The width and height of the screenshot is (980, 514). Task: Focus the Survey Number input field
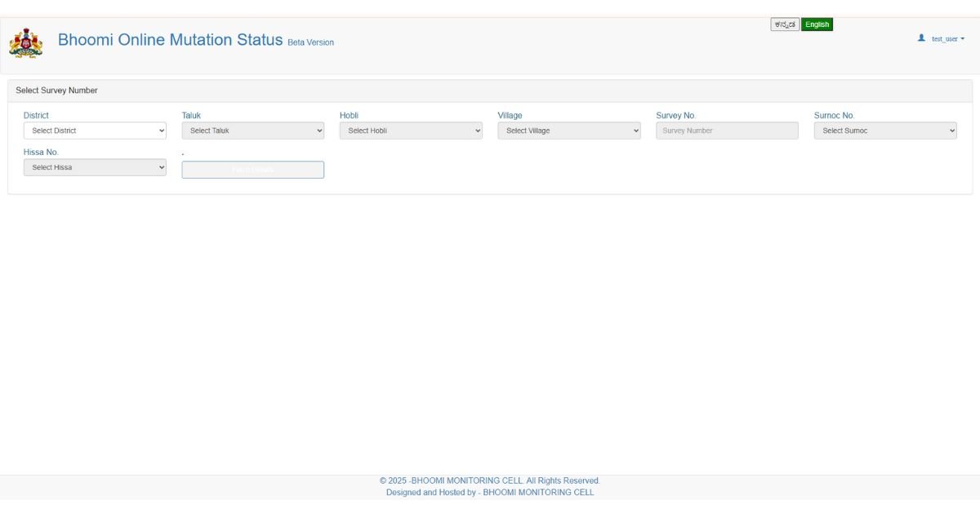pyautogui.click(x=727, y=131)
